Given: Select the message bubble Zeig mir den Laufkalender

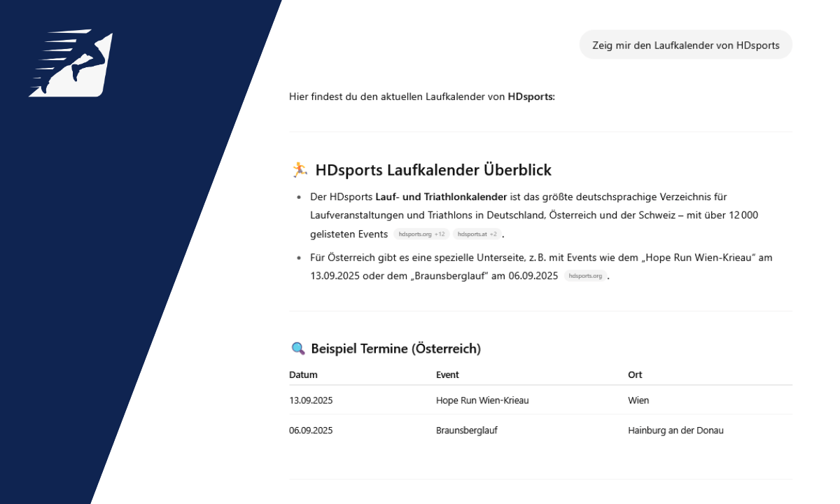Looking at the screenshot, I should [x=685, y=45].
